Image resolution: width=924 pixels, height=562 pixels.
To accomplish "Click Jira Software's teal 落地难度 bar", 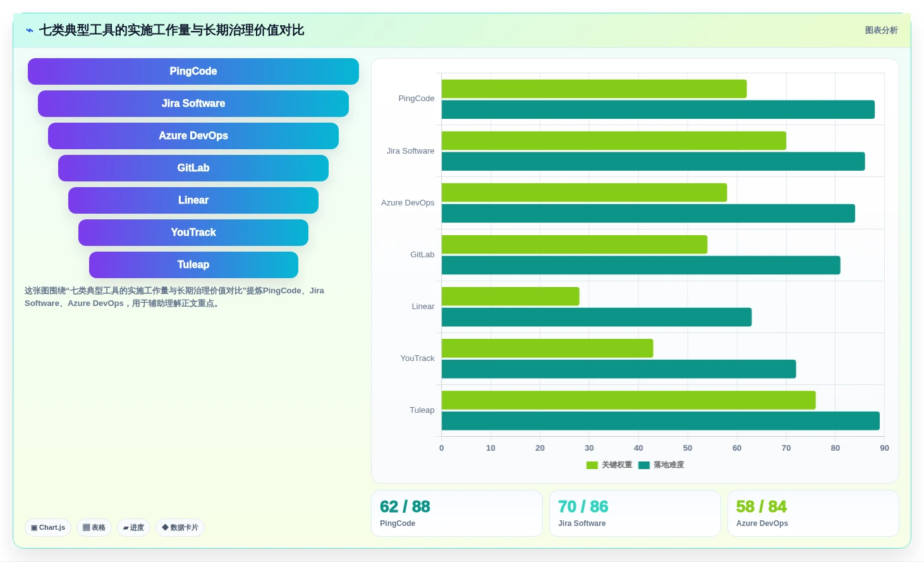I will coord(653,162).
